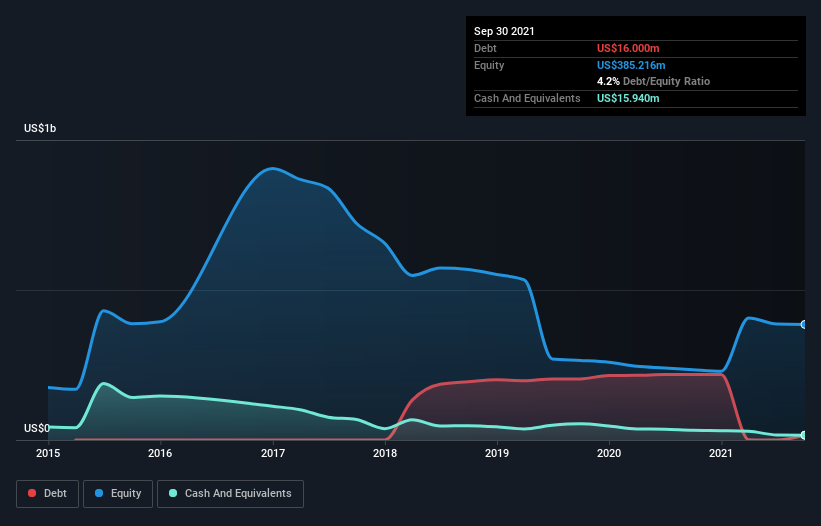Select the Cash endpoint marker on the chart
The width and height of the screenshot is (821, 526).
(804, 435)
